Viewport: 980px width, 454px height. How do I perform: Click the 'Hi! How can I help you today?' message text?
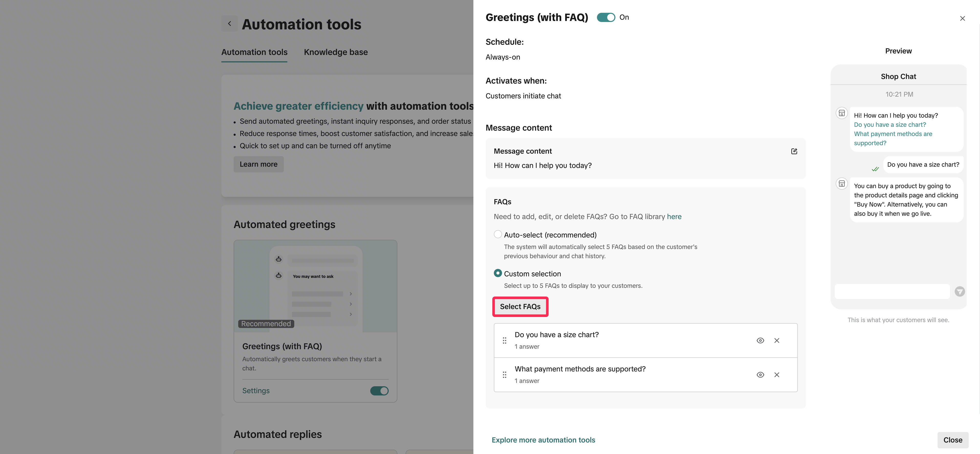(542, 166)
